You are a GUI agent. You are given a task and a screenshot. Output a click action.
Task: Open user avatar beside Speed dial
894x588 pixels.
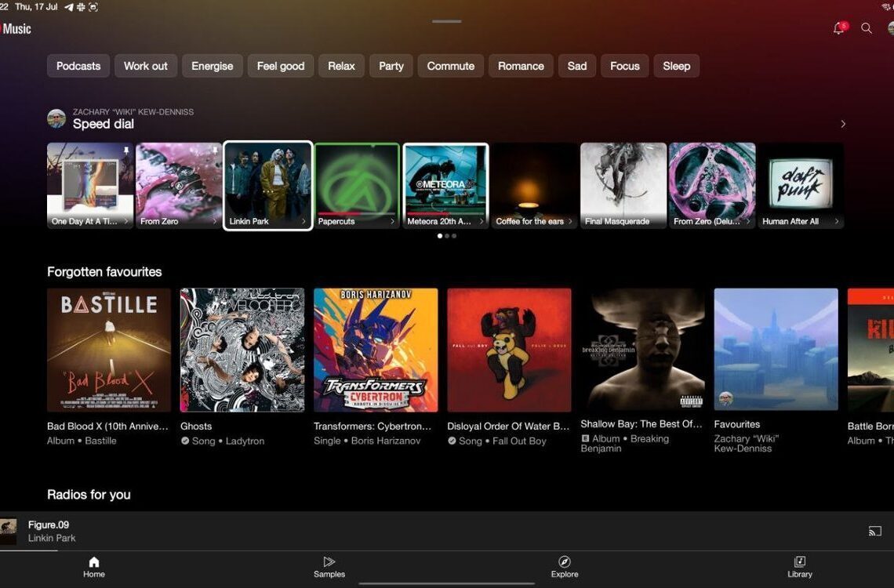[x=56, y=118]
